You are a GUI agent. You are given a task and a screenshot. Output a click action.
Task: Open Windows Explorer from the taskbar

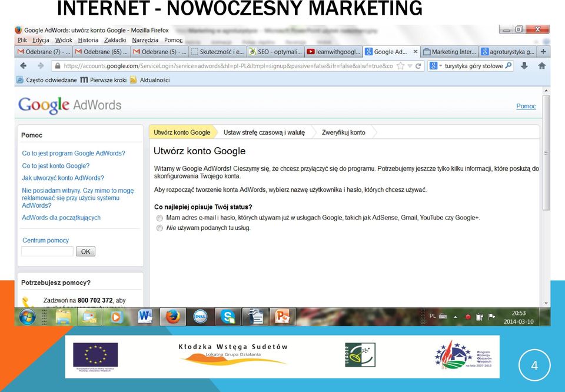coord(63,317)
